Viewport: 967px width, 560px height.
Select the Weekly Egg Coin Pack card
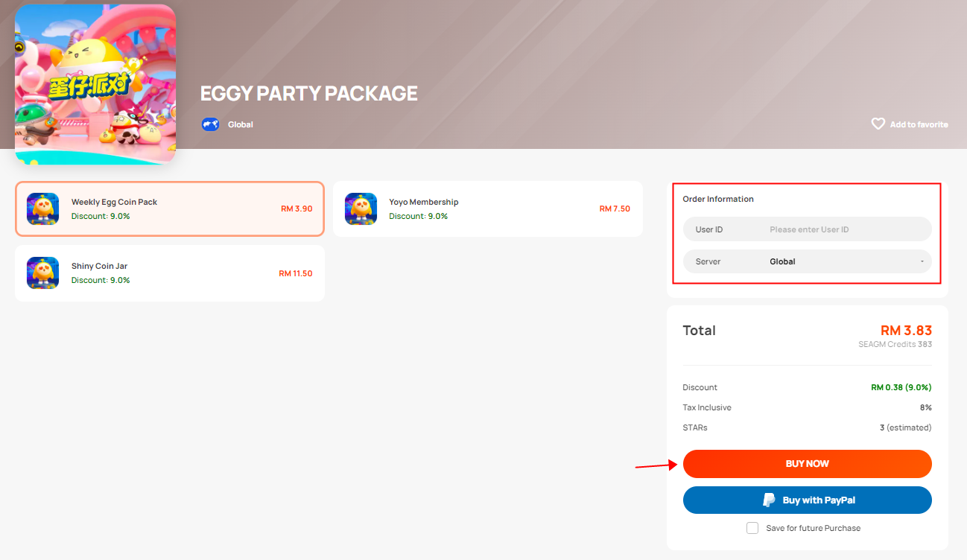(170, 209)
